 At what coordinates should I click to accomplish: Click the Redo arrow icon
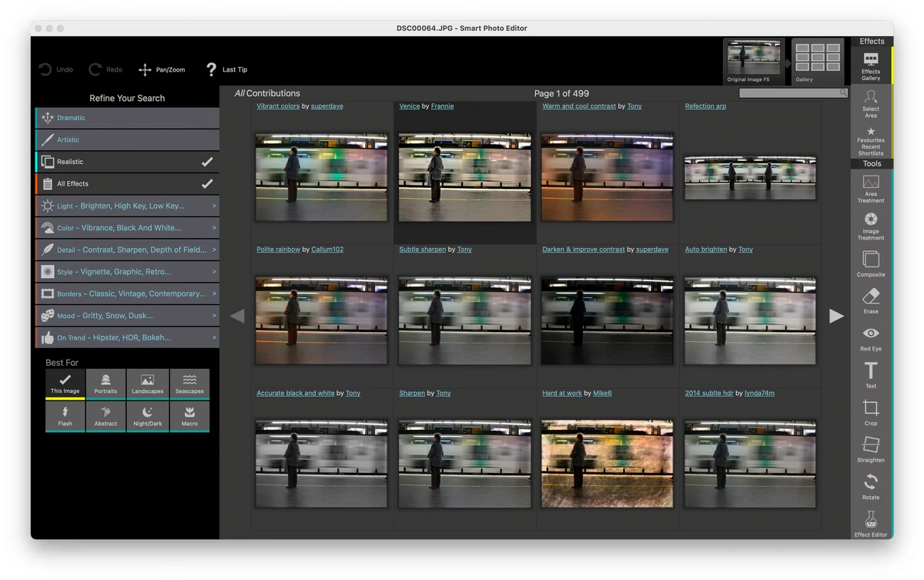(x=95, y=69)
